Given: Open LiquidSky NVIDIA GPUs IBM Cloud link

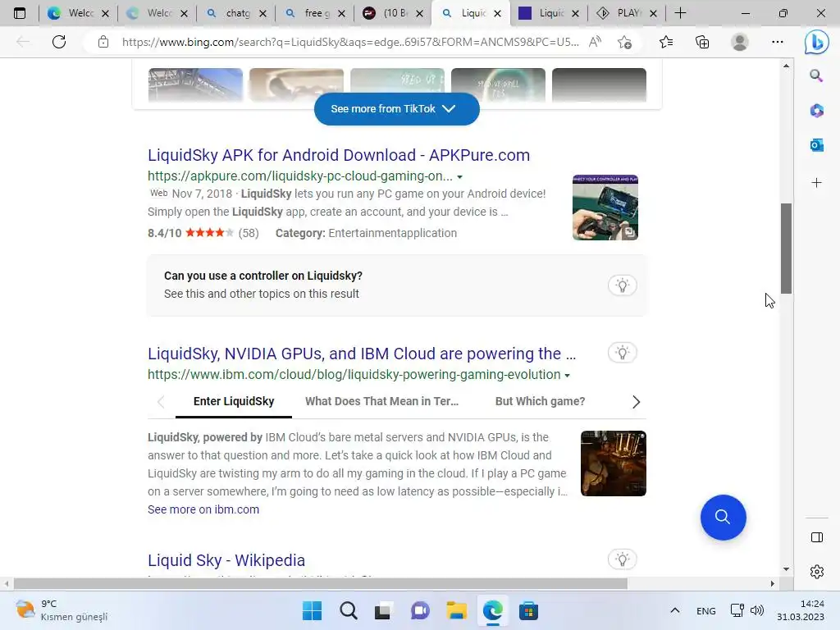Looking at the screenshot, I should tap(362, 354).
